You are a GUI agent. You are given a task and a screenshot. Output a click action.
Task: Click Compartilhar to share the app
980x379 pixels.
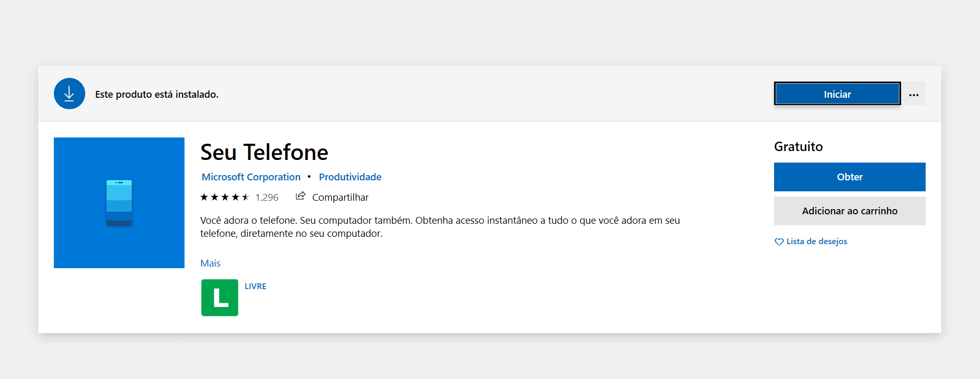(x=340, y=197)
